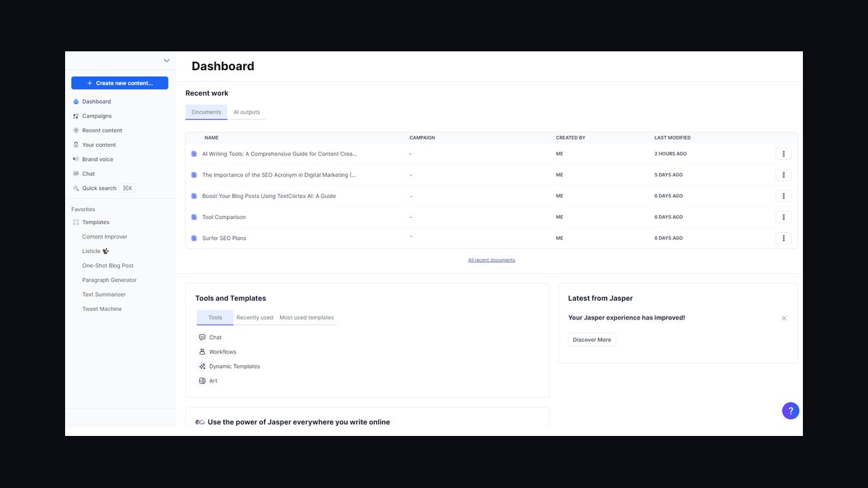868x488 pixels.
Task: Open three-dot menu for Boost Your Blog Posts
Action: 783,196
